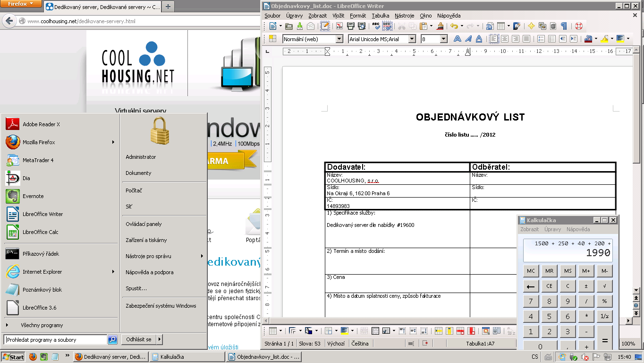
Task: Click the Save icon in Writer toolbar
Action: (299, 26)
